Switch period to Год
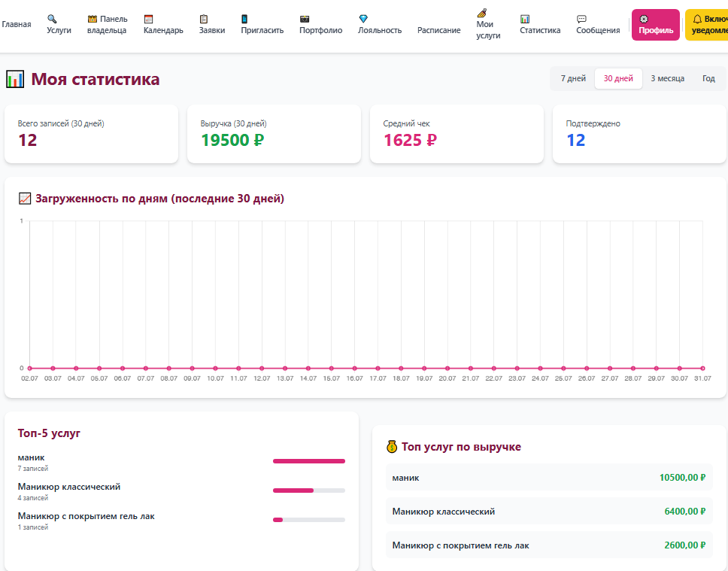The image size is (728, 571). [x=708, y=78]
